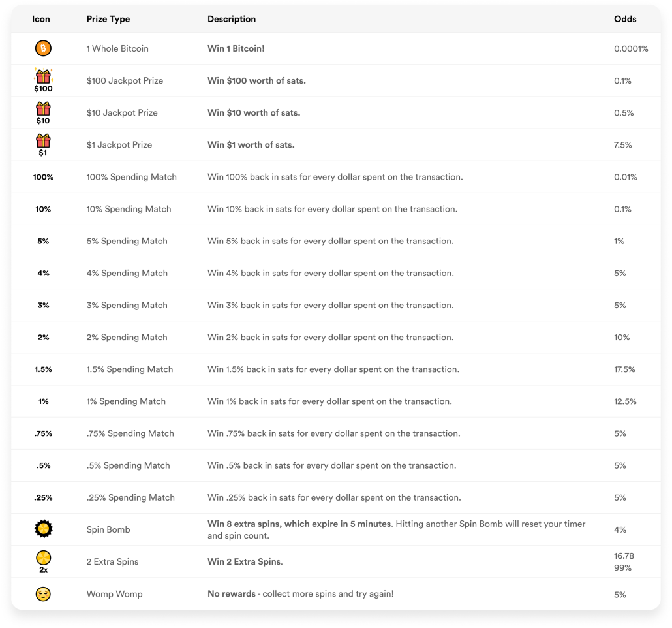The image size is (672, 628).
Task: Select the '5% Spending Match' row label
Action: (127, 241)
